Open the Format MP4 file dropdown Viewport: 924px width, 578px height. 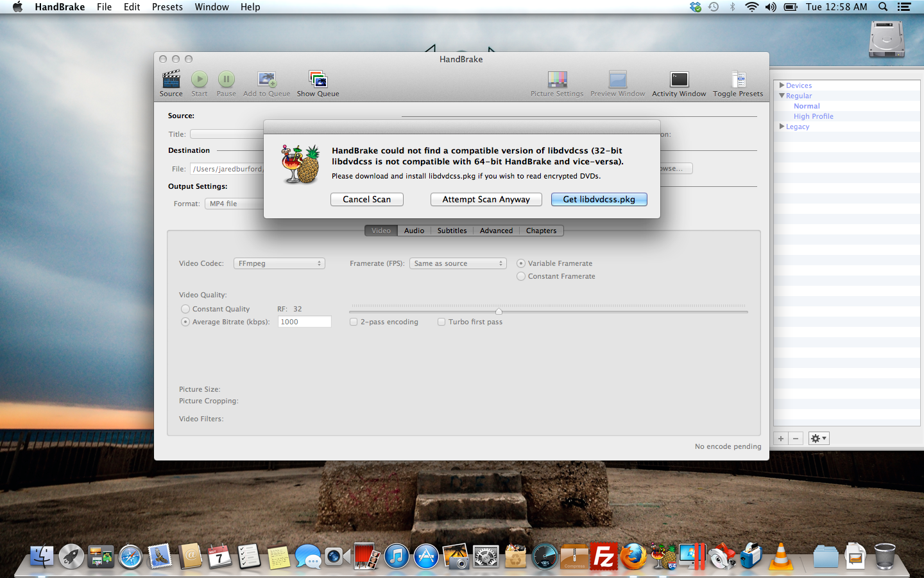pos(235,204)
